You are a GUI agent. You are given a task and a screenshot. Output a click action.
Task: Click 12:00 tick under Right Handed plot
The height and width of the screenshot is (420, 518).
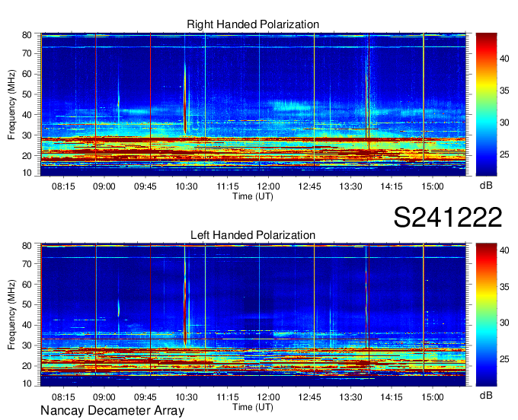(268, 186)
